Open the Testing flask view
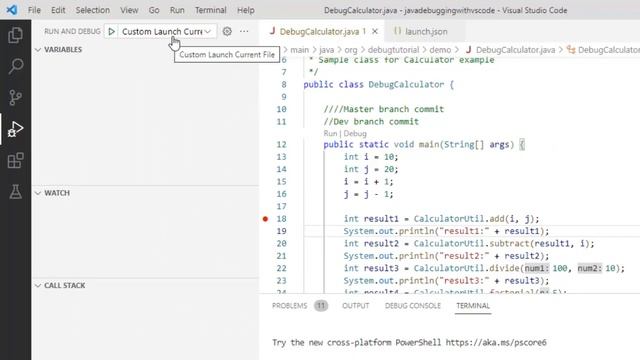Image resolution: width=640 pixels, height=360 pixels. click(16, 191)
